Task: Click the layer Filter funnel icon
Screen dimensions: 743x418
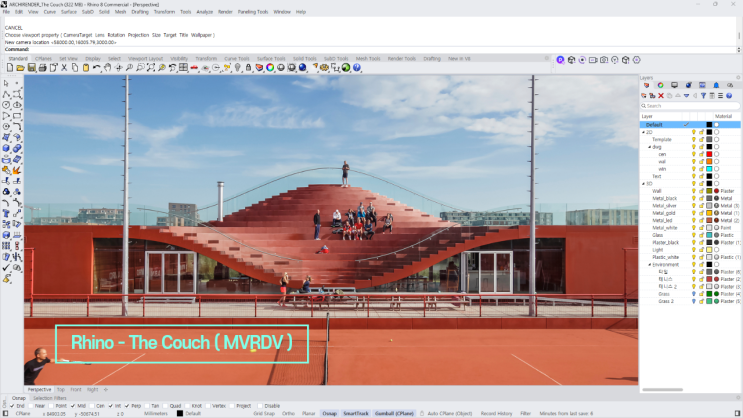Action: point(703,96)
